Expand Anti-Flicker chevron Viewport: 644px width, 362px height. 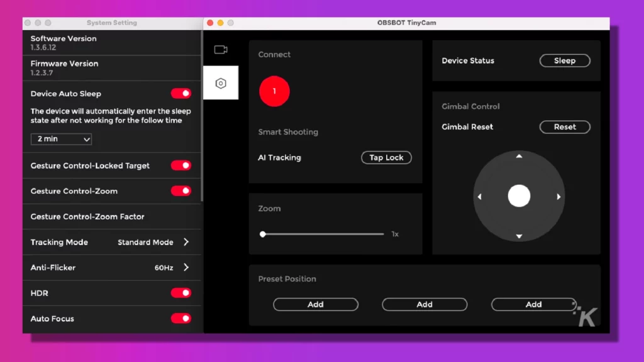186,267
